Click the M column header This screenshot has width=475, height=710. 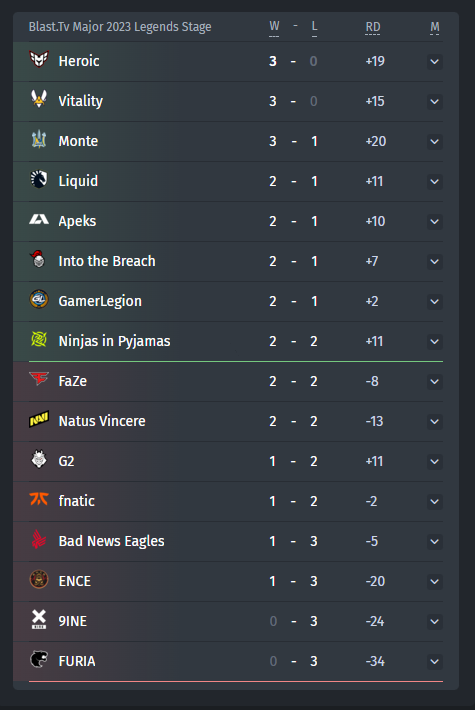pyautogui.click(x=435, y=28)
